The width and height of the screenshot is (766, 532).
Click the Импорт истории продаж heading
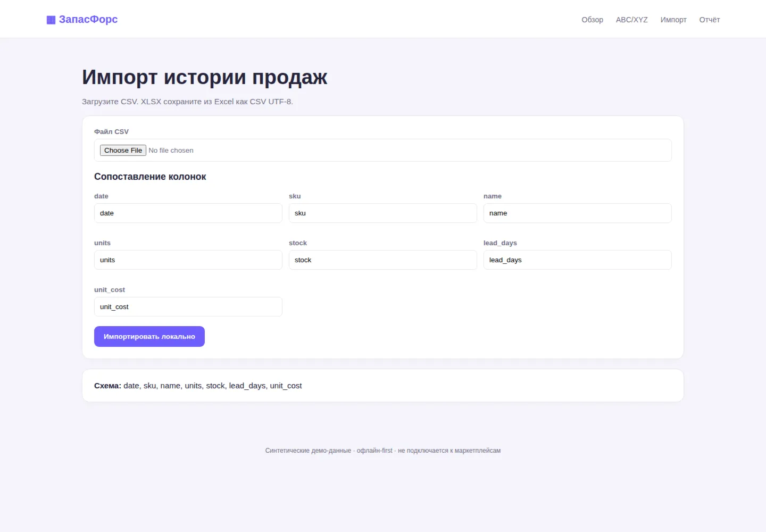205,77
